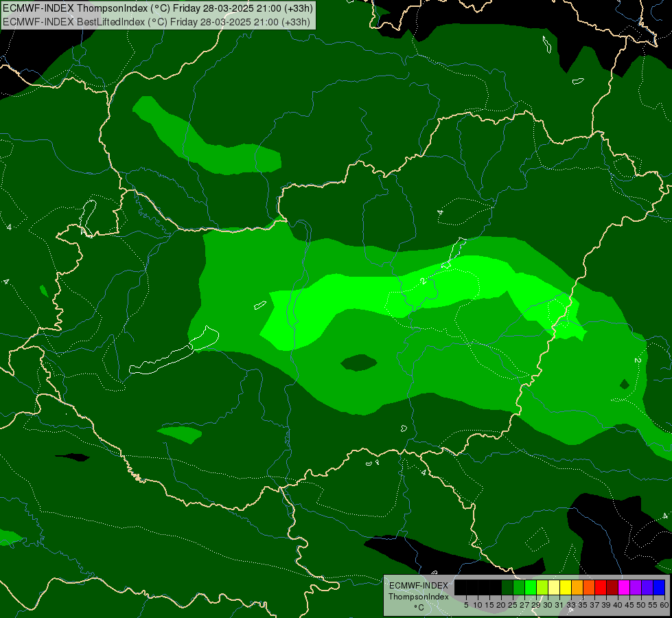Image resolution: width=672 pixels, height=618 pixels.
Task: Click the ThompsonIndex title line at top
Action: 158,8
